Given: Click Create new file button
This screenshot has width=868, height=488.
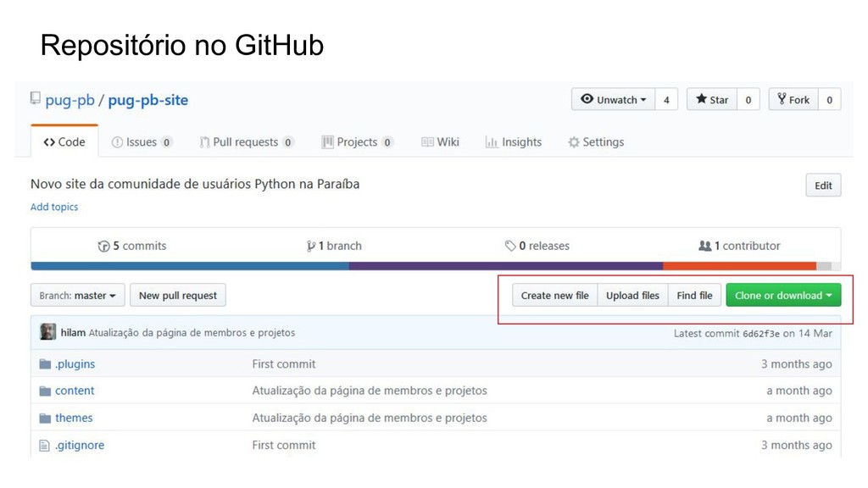Looking at the screenshot, I should coord(554,296).
